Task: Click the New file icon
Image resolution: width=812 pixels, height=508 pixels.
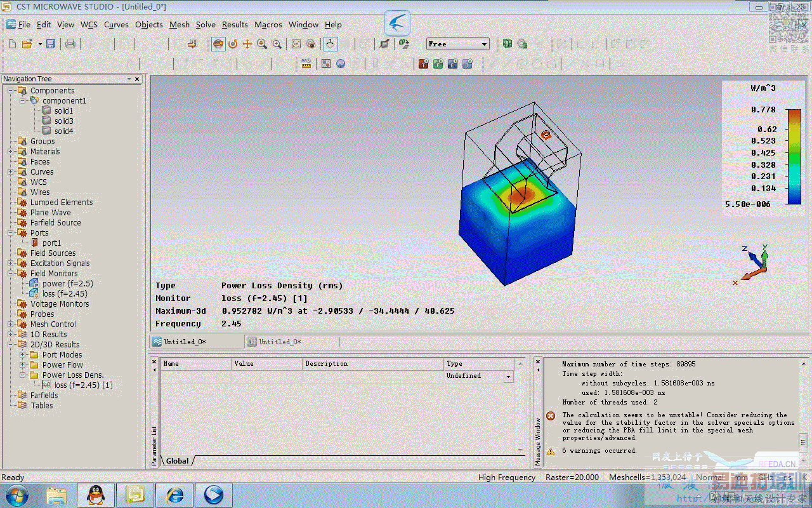Action: 12,44
